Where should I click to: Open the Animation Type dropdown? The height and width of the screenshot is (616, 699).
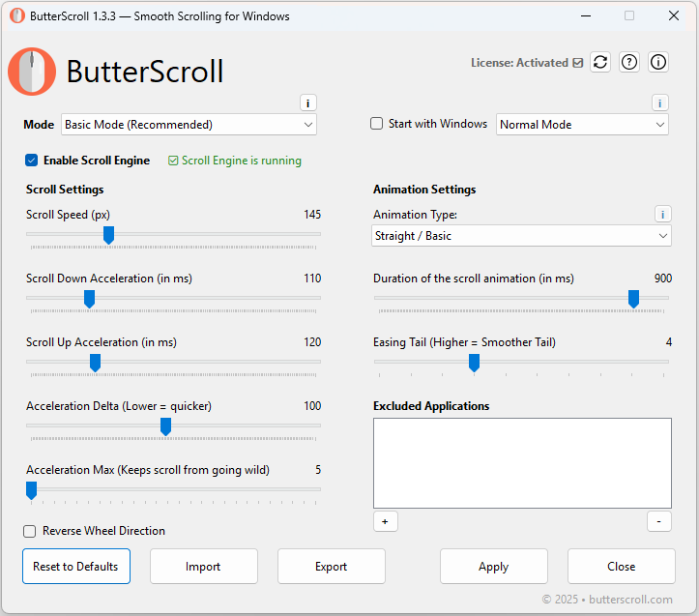[x=522, y=236]
